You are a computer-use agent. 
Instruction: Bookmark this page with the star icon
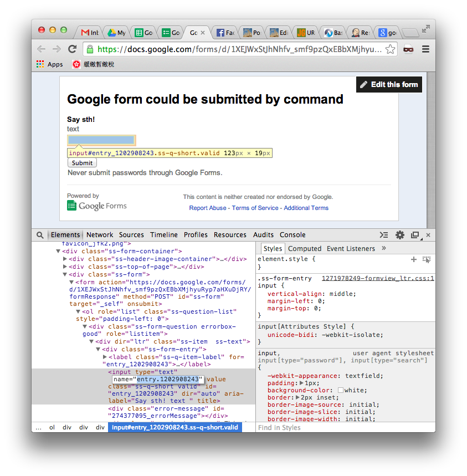click(391, 49)
